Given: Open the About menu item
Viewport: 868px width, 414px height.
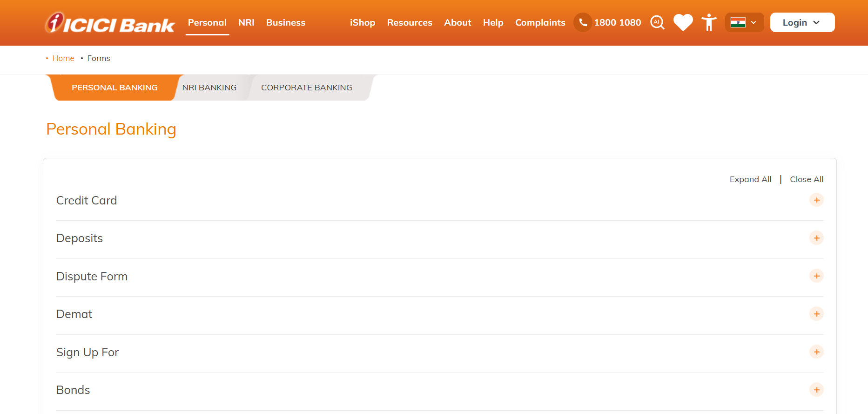Looking at the screenshot, I should click(458, 22).
